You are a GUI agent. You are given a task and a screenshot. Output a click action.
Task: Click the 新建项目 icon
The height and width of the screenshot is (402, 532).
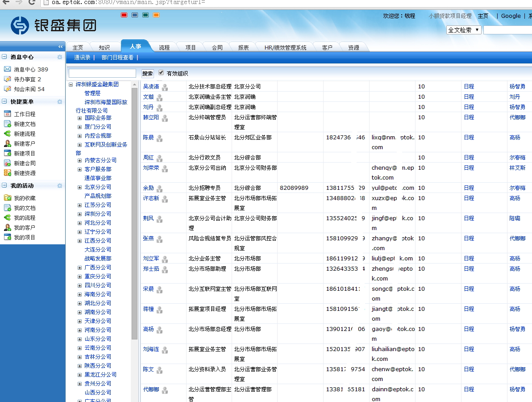coord(8,153)
